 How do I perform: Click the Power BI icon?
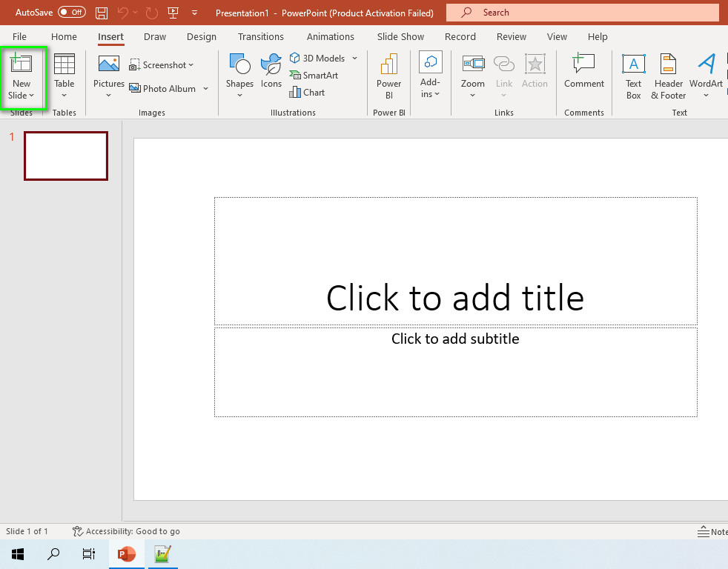coord(389,64)
